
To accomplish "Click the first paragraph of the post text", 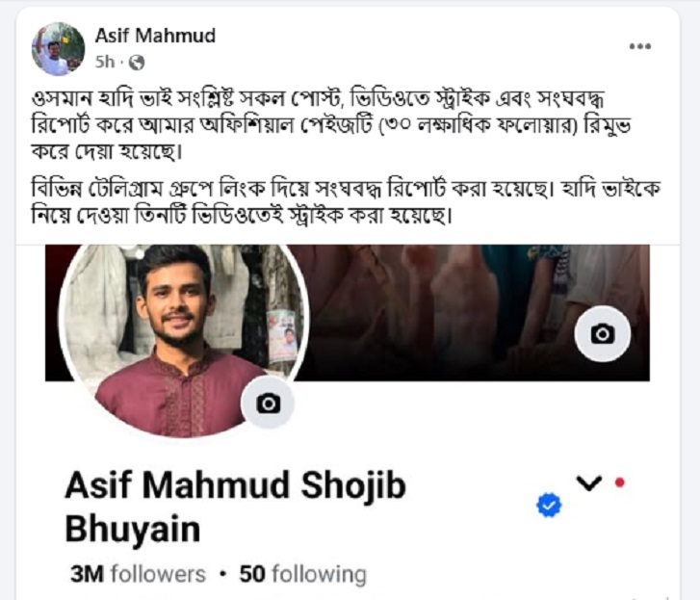I will pyautogui.click(x=331, y=125).
